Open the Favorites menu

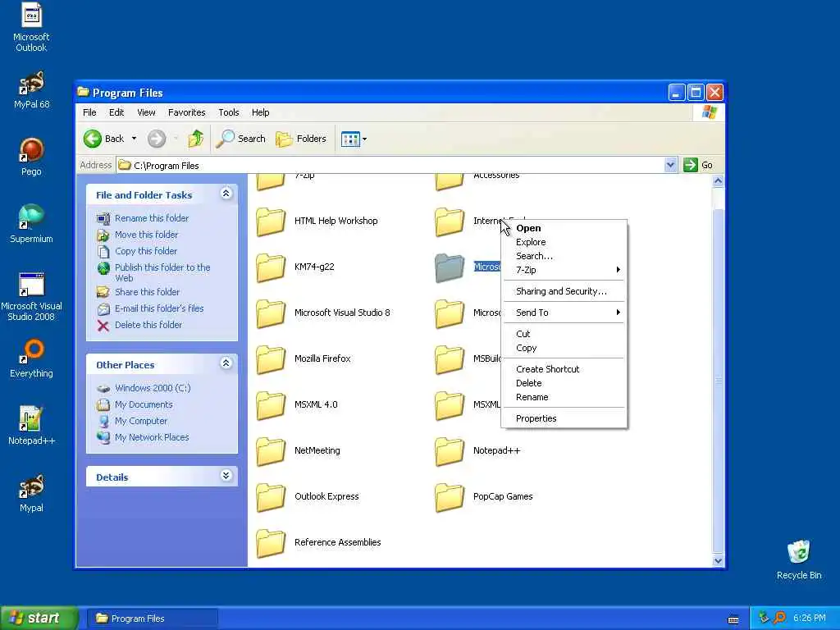click(186, 112)
